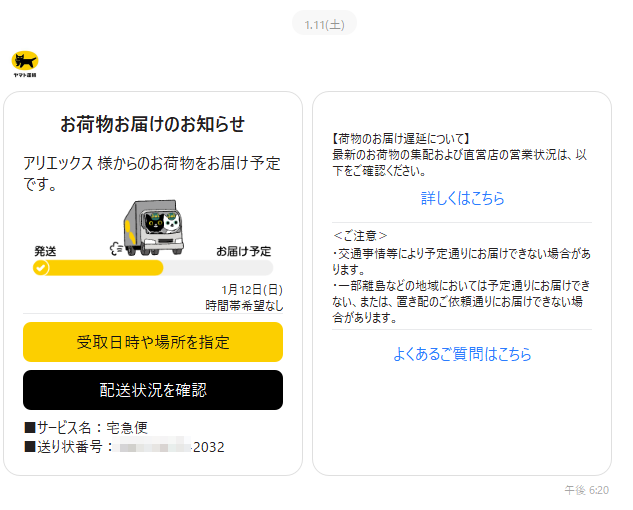
Task: Click the checkmark at the progress bar start
Action: 41,268
